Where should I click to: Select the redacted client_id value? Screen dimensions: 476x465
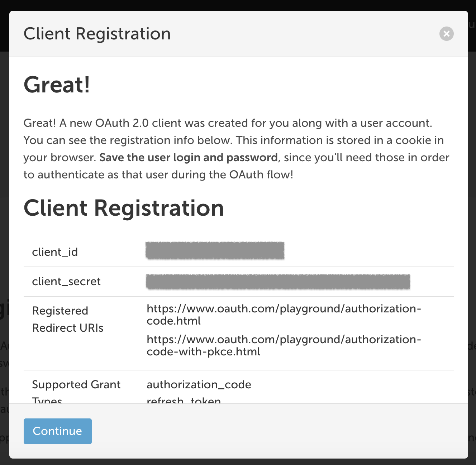click(x=215, y=250)
